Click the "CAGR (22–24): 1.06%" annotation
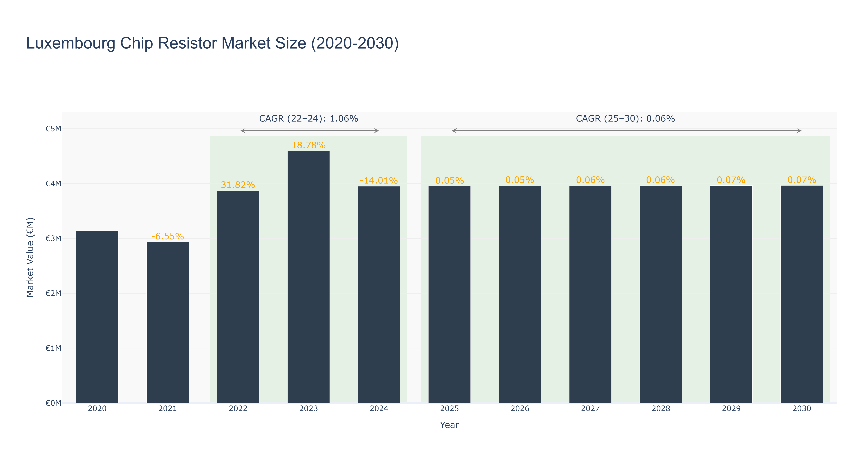This screenshot has height=465, width=868. [308, 119]
